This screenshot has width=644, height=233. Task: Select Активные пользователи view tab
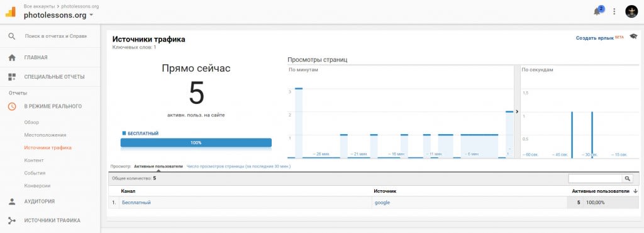click(x=158, y=166)
